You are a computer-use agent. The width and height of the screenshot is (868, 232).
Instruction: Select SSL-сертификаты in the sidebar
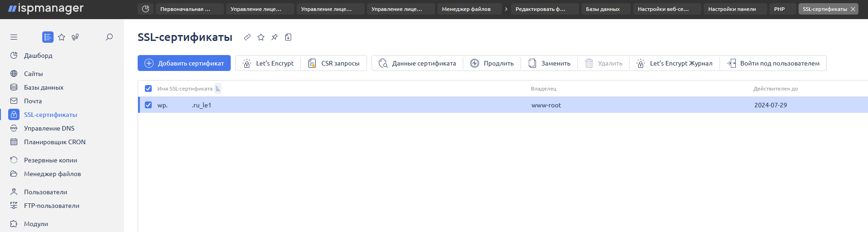pyautogui.click(x=50, y=115)
